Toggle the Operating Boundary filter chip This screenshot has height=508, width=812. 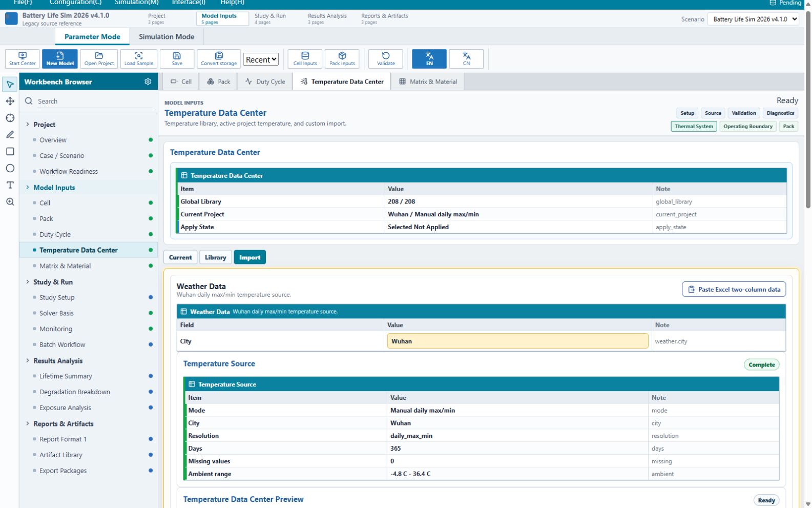[x=748, y=126]
